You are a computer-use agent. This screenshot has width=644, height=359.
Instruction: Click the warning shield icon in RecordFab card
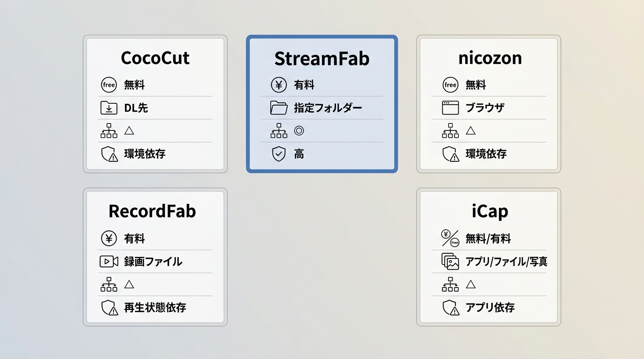[109, 308]
